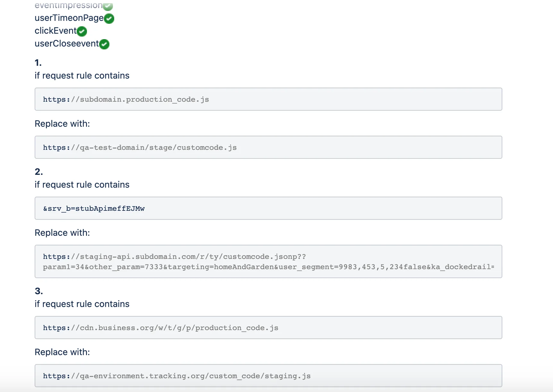Click the userTimeonPage event label
The width and height of the screenshot is (553, 392).
point(69,18)
